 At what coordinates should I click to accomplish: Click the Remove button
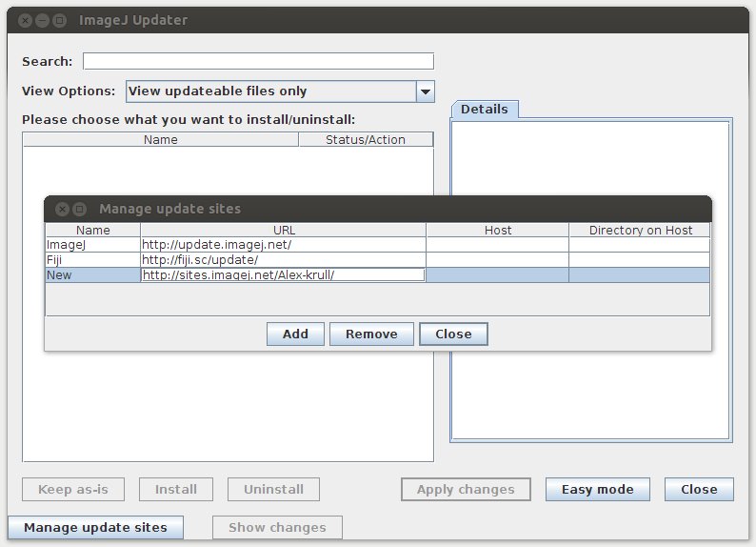[x=371, y=334]
